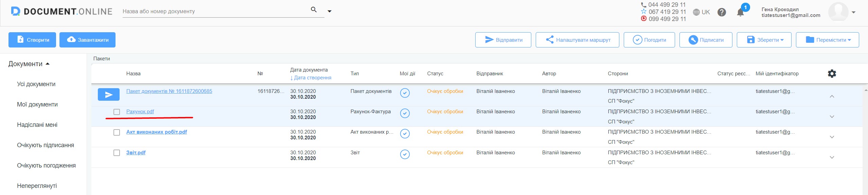Expand the Перемістити dropdown
Image resolution: width=868 pixels, height=195 pixels.
click(827, 40)
